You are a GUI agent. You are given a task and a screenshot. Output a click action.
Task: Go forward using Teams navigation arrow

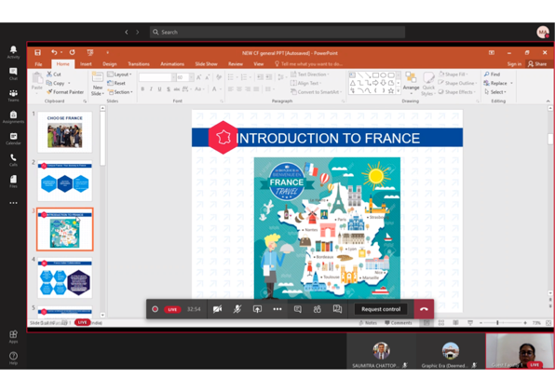(137, 33)
